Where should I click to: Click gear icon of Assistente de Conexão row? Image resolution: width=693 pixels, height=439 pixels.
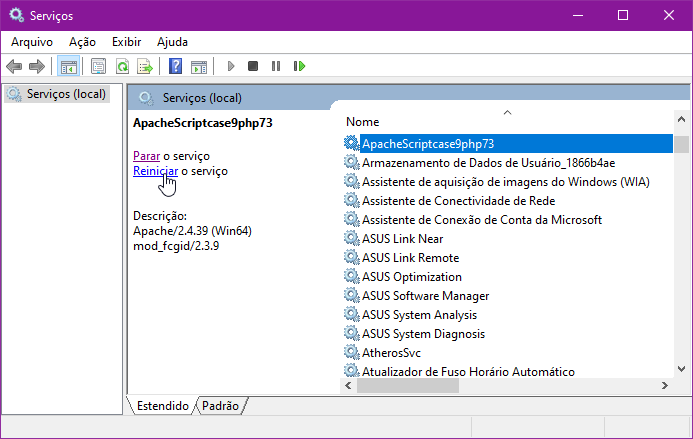(351, 219)
